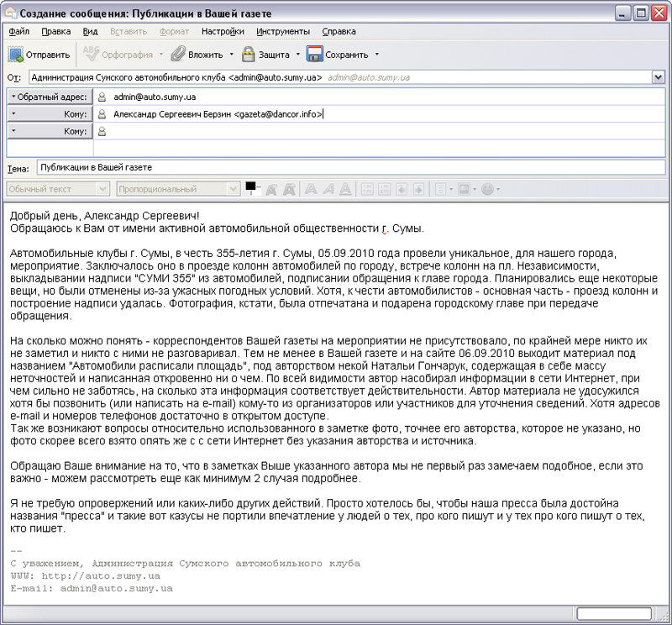
Task: Open the Вставить menu
Action: [129, 31]
